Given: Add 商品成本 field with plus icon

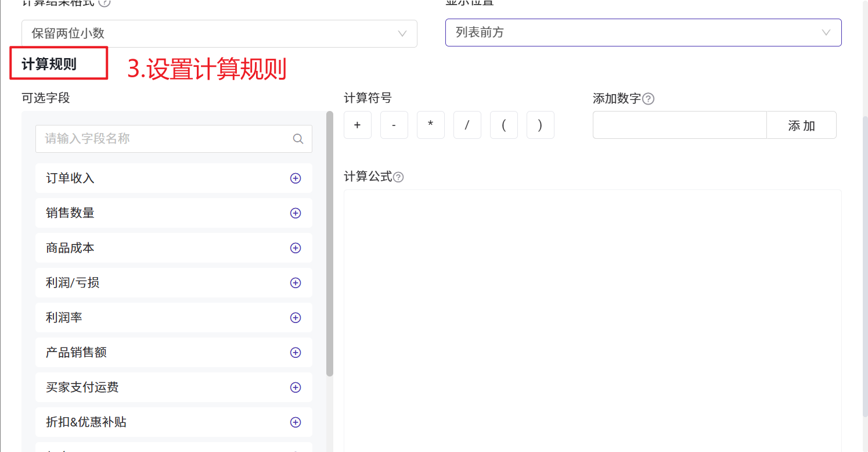Looking at the screenshot, I should (296, 248).
